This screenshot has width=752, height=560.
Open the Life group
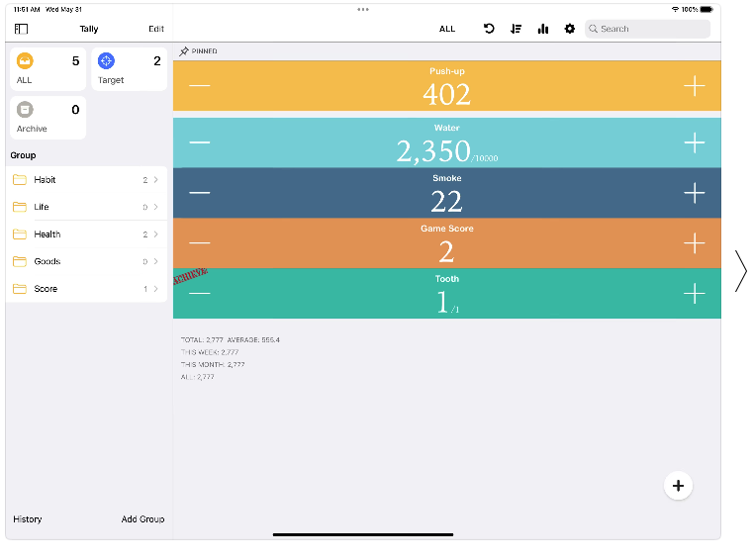[x=86, y=207]
